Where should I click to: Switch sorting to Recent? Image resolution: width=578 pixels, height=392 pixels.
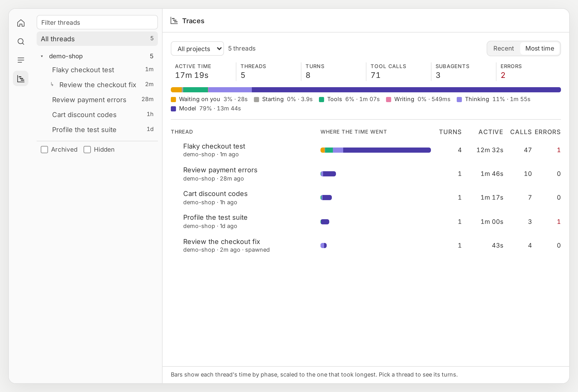(503, 48)
